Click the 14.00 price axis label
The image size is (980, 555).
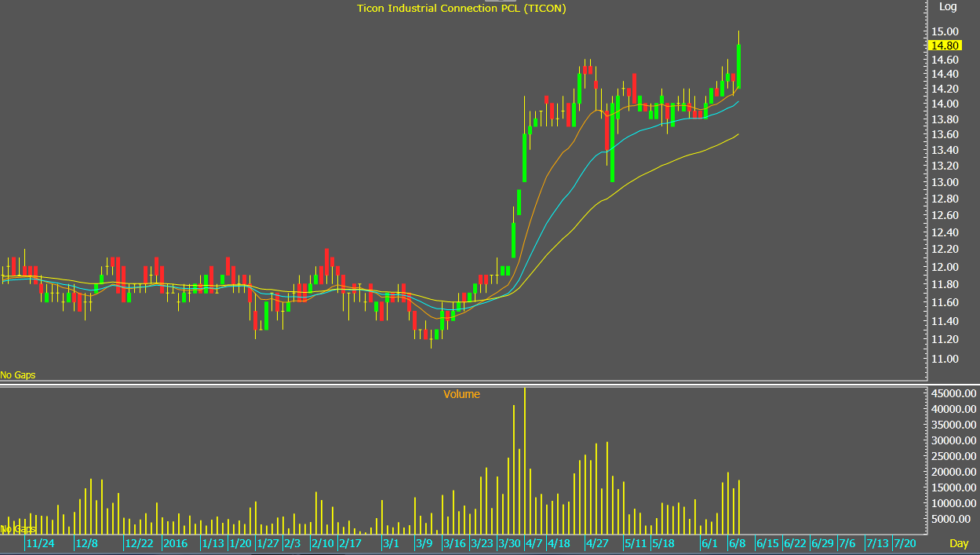click(944, 104)
